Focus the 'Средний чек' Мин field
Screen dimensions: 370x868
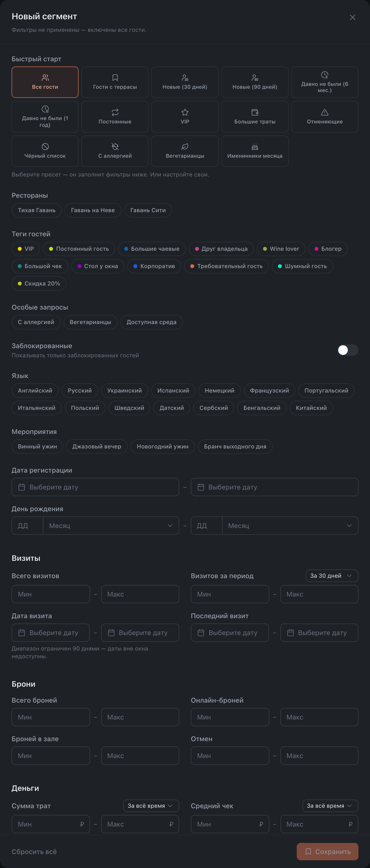230,824
